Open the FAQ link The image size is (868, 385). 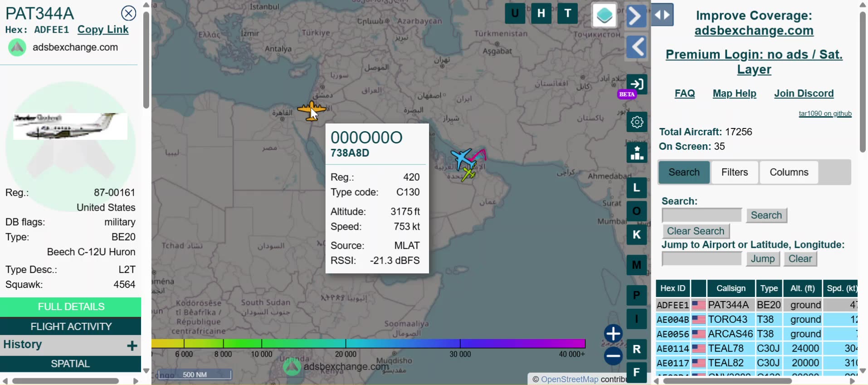685,94
